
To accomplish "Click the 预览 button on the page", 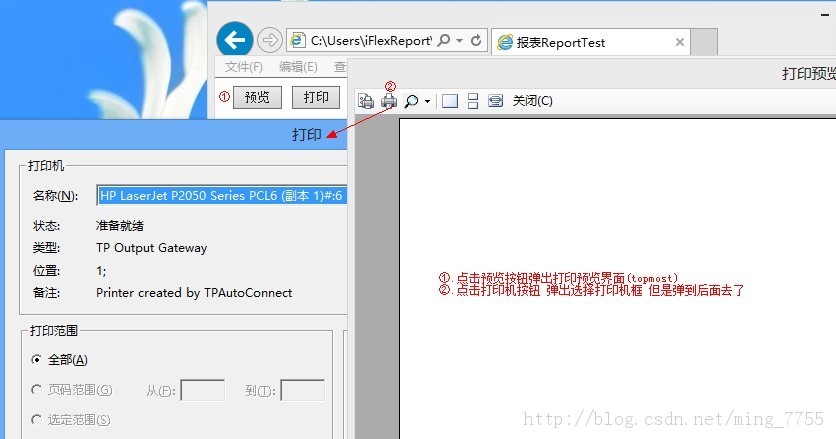I will pyautogui.click(x=257, y=97).
